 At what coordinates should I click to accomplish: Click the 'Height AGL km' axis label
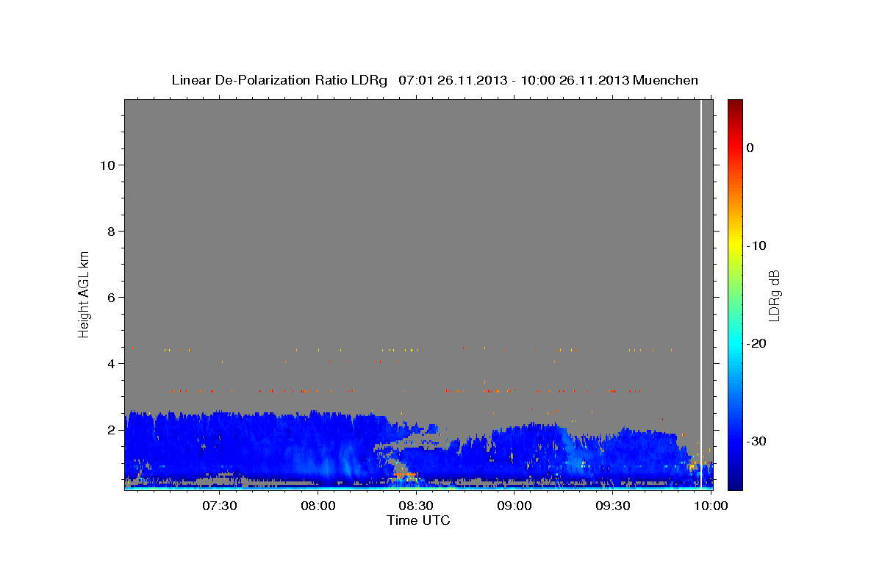(85, 293)
